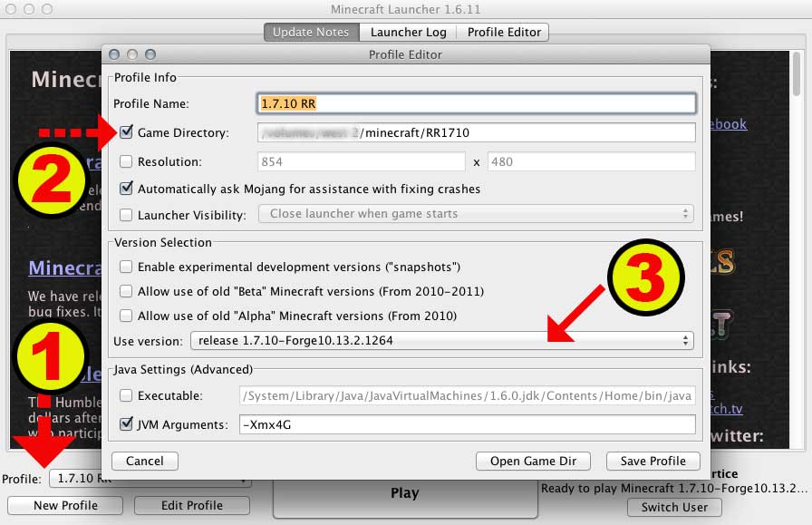Click the Switch User button

tap(674, 507)
